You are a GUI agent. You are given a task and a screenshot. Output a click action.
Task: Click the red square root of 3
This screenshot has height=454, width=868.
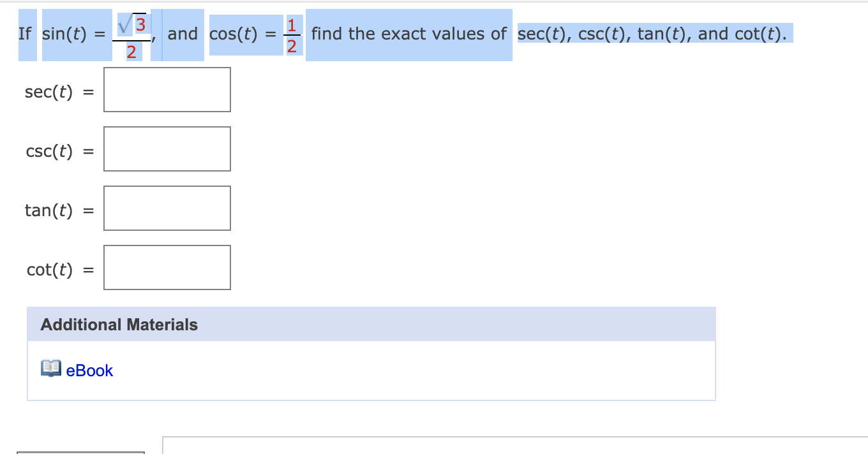pyautogui.click(x=134, y=26)
